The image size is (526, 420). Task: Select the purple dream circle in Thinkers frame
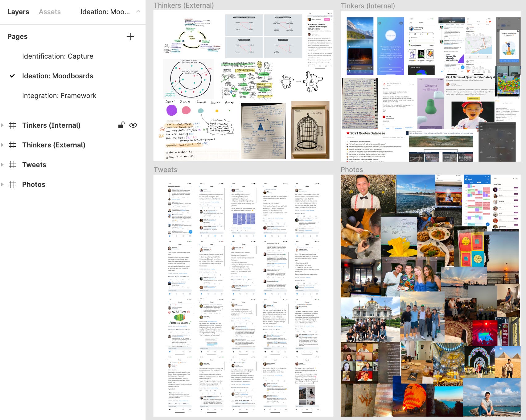point(171,110)
